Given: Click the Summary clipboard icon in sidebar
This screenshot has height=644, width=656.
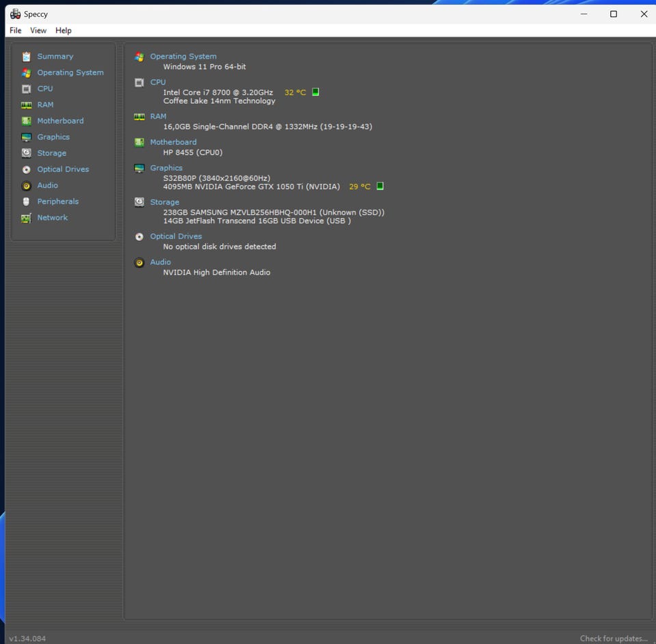Looking at the screenshot, I should pyautogui.click(x=27, y=57).
